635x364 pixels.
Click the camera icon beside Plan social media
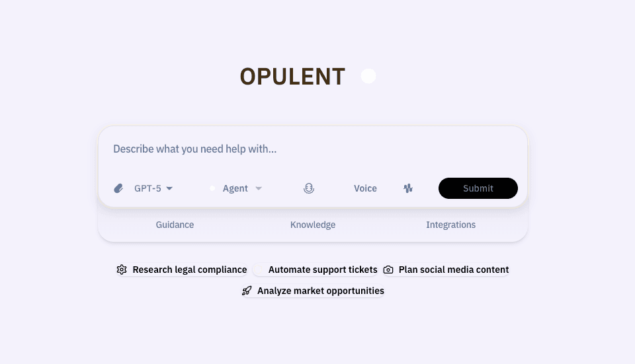[x=388, y=270]
